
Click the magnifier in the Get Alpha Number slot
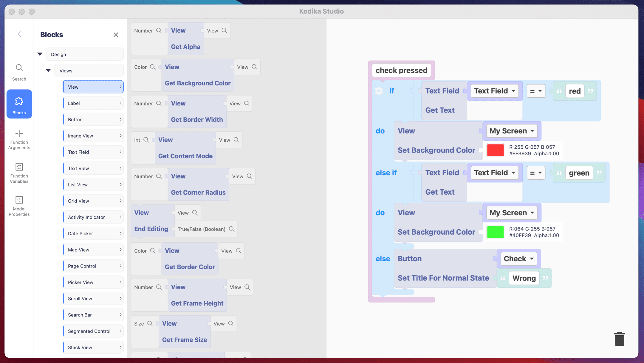(160, 30)
